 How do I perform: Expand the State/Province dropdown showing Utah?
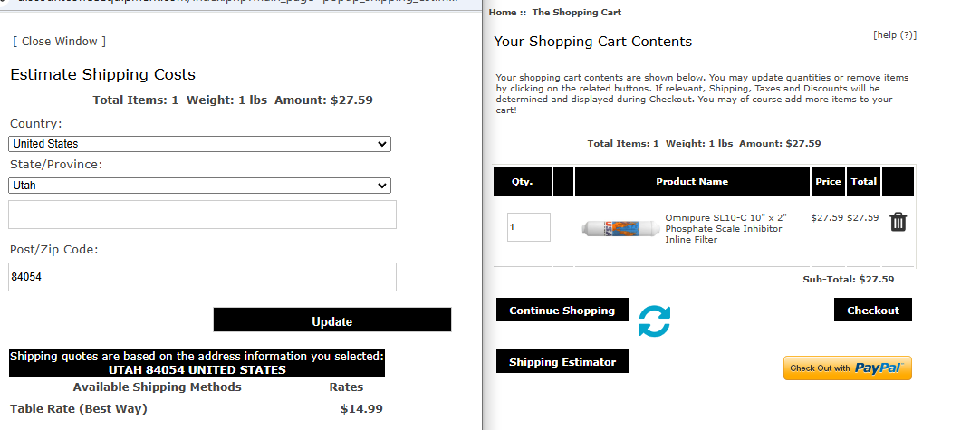pyautogui.click(x=199, y=186)
